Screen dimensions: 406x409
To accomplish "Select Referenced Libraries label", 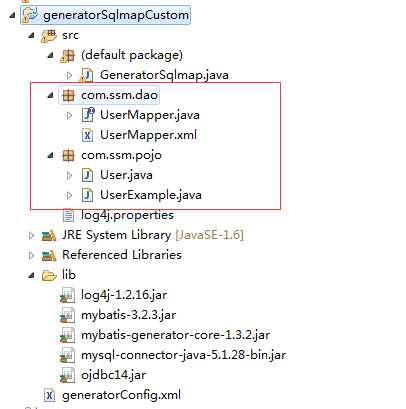I will [122, 255].
